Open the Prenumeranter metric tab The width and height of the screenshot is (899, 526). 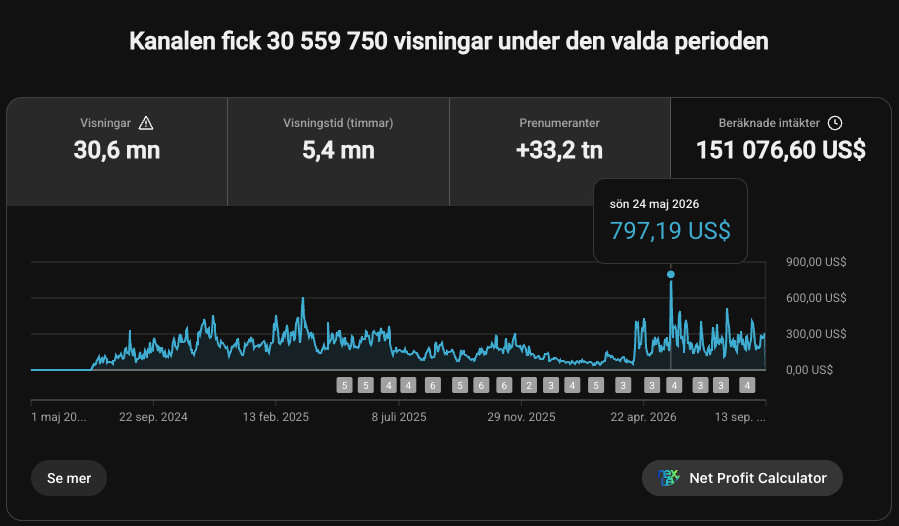pos(560,151)
